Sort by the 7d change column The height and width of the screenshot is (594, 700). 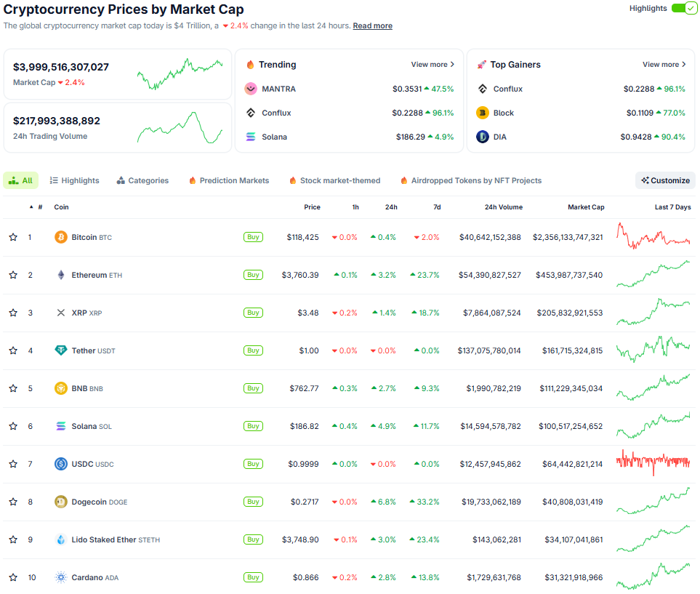coord(437,206)
